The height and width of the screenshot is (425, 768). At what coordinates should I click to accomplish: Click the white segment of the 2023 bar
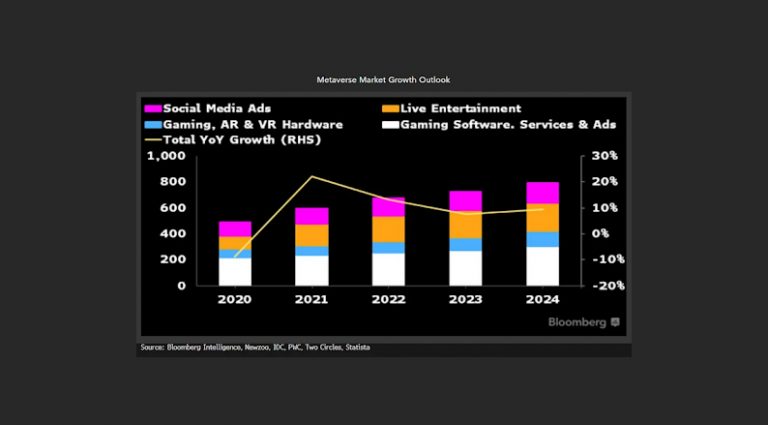point(466,267)
